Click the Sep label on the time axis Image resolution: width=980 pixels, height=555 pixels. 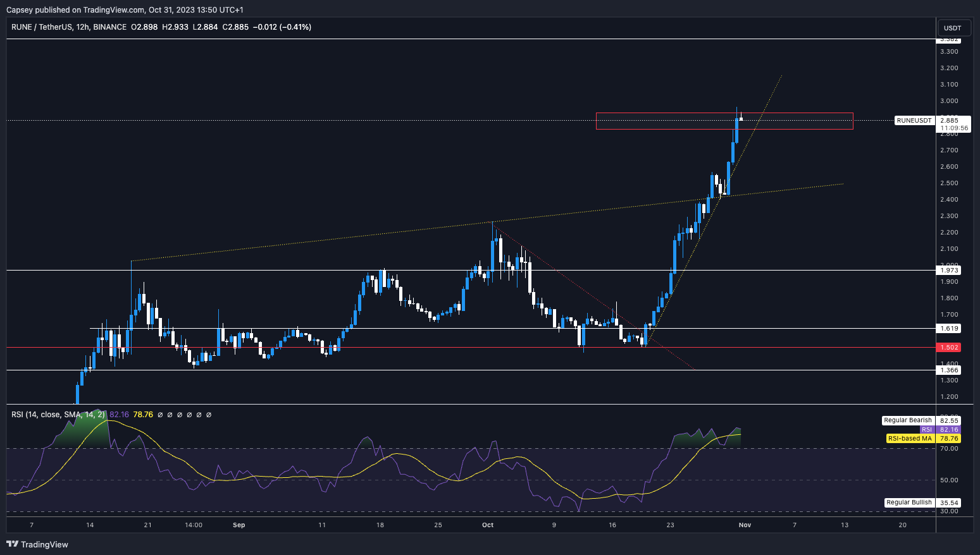[239, 525]
